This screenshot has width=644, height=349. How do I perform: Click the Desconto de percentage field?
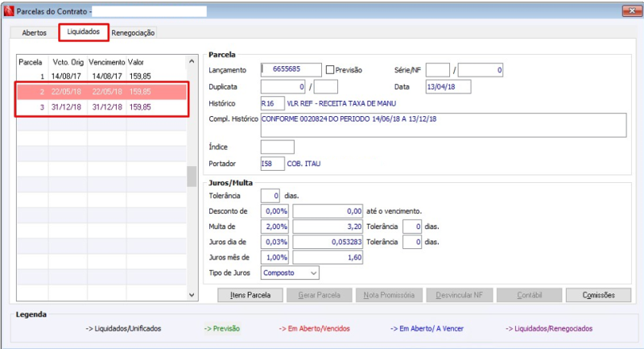(275, 211)
